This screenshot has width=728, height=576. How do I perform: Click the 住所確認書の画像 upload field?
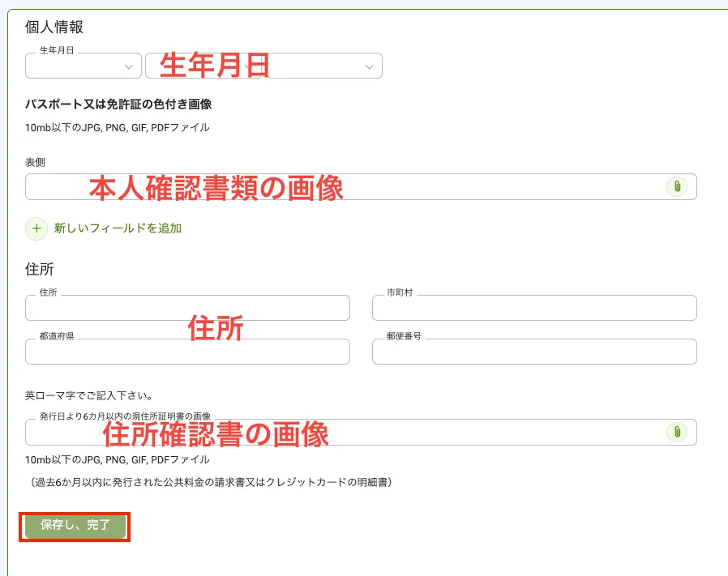[324, 432]
